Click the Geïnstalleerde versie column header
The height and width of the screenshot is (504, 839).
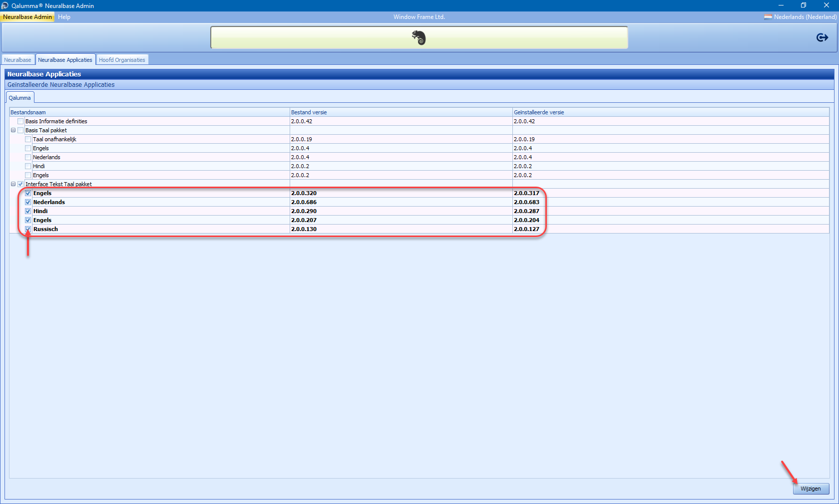pos(671,112)
